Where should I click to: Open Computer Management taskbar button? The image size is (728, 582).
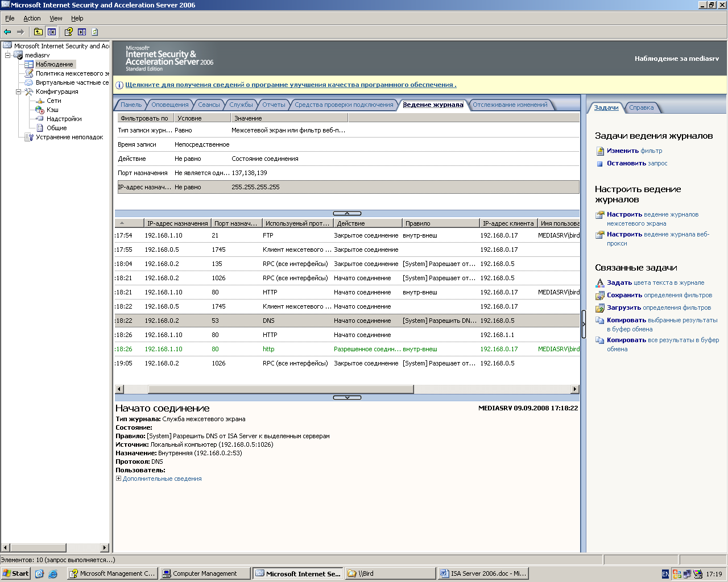(205, 573)
